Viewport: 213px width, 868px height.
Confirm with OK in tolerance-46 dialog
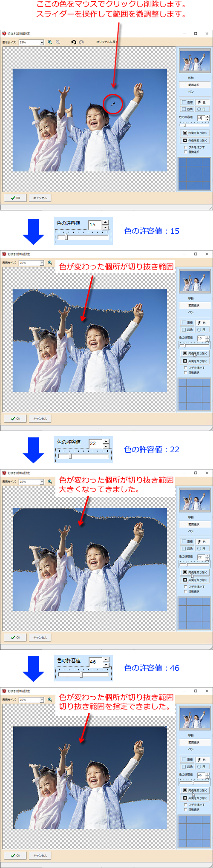point(15,855)
